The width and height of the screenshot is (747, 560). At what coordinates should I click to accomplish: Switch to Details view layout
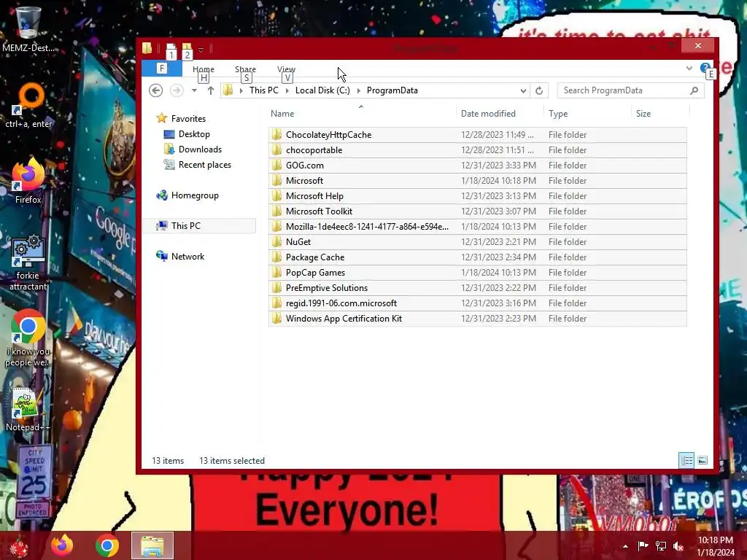[686, 461]
